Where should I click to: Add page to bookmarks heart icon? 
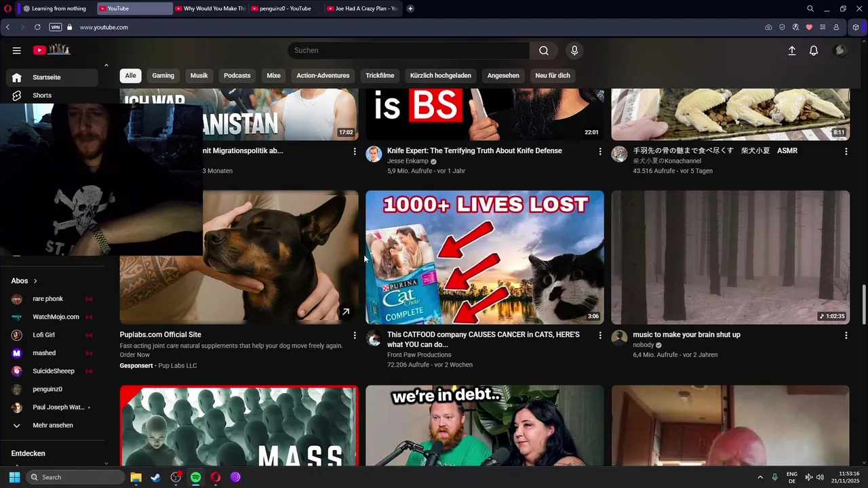click(809, 27)
